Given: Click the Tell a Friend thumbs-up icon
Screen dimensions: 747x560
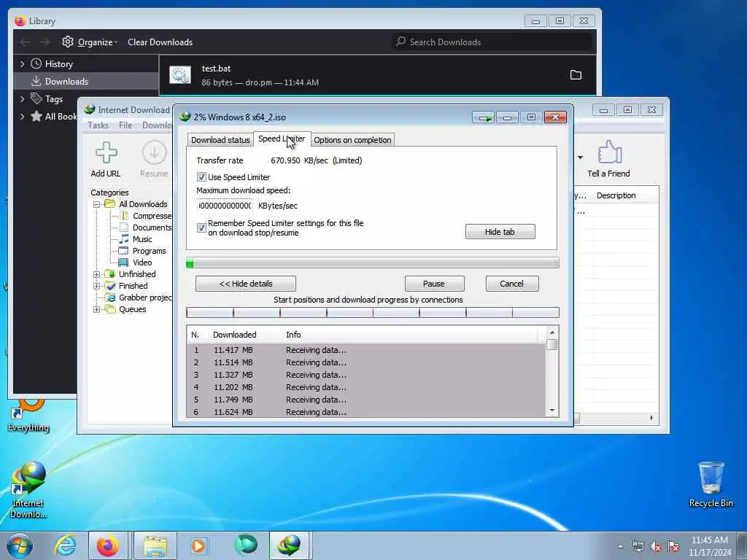Looking at the screenshot, I should click(x=608, y=152).
